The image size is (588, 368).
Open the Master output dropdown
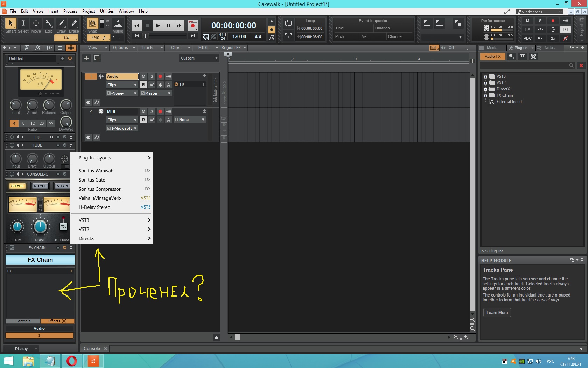(156, 93)
